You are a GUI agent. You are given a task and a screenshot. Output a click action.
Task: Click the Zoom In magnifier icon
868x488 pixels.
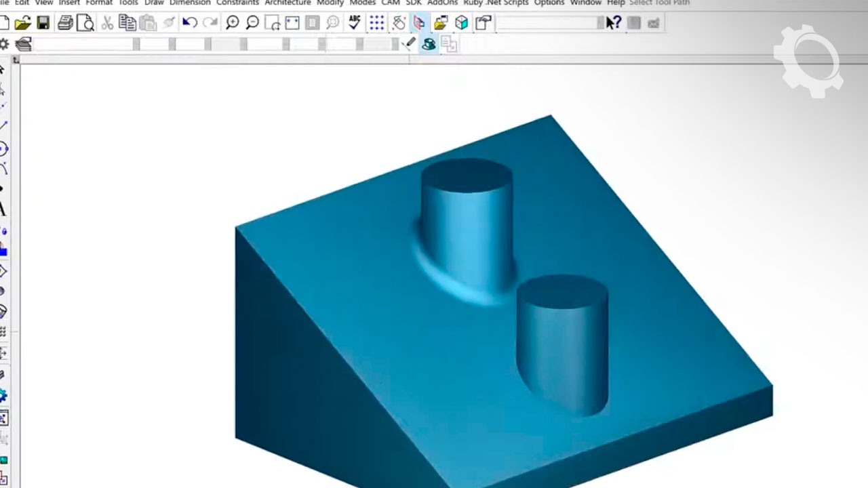tap(232, 23)
